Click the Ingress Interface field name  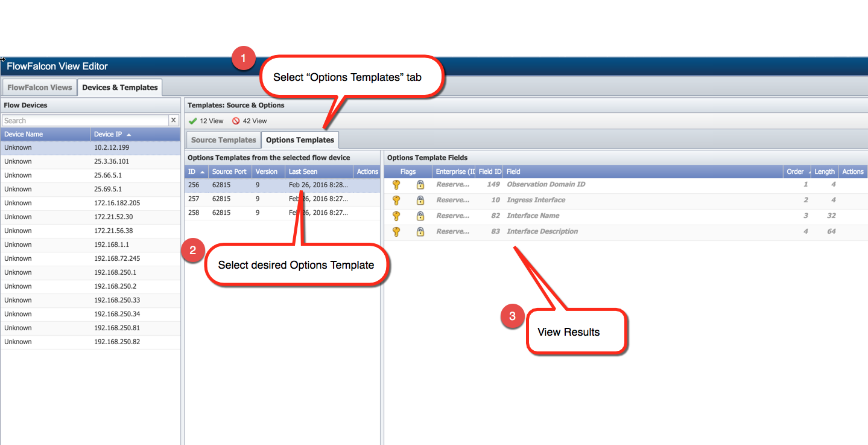tap(536, 200)
